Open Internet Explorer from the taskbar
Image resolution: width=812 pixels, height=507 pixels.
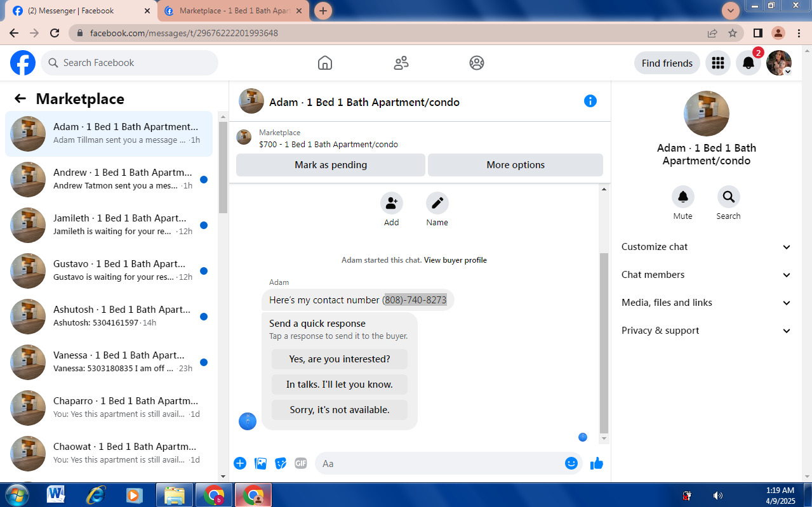pyautogui.click(x=95, y=495)
